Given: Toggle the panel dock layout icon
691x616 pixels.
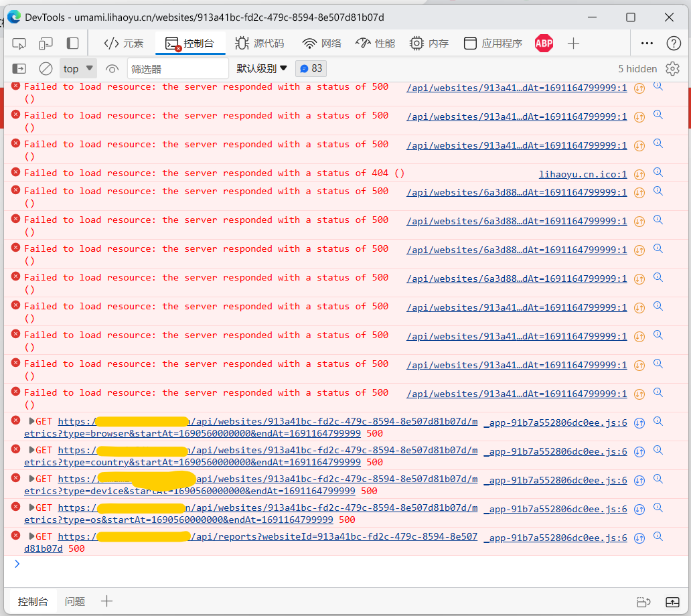Looking at the screenshot, I should [x=73, y=44].
